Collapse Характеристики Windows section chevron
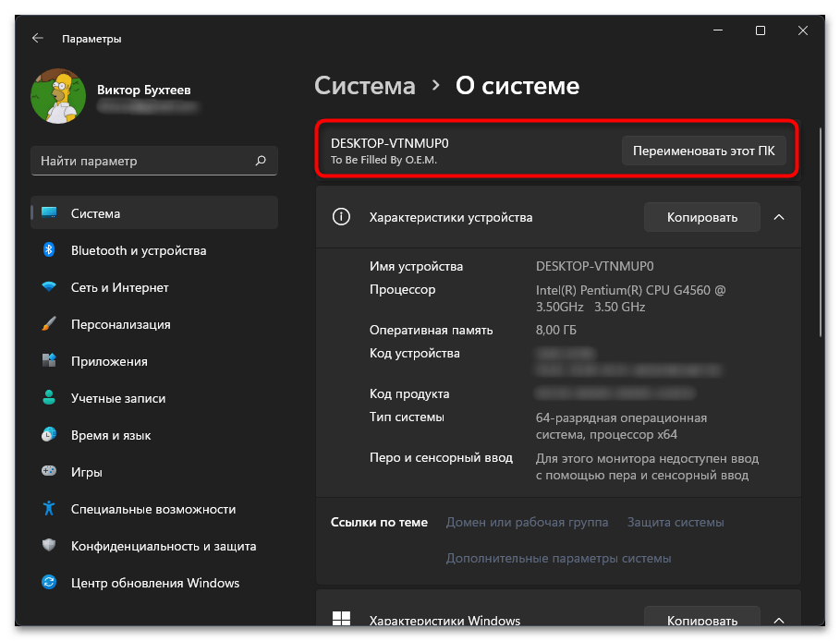This screenshot has width=840, height=641. point(779,620)
